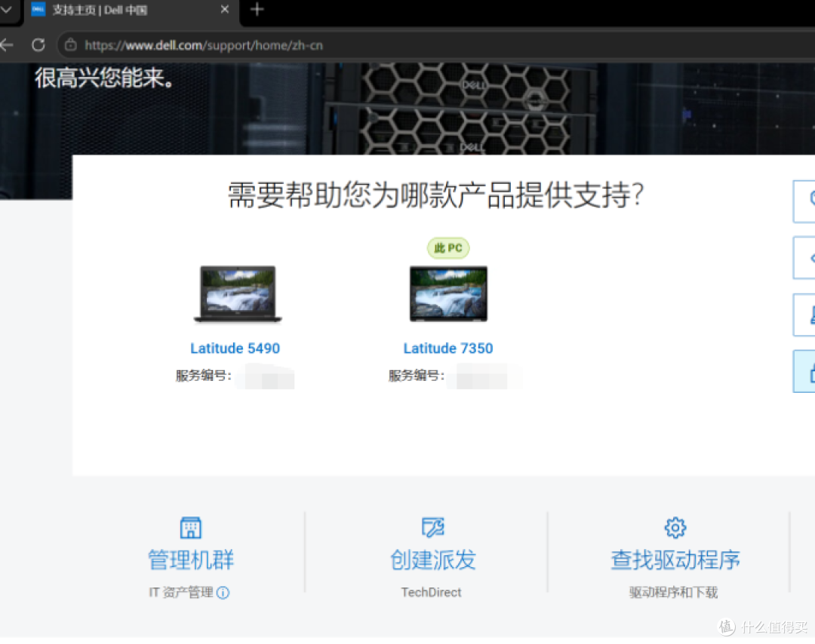Click the Latitude 7350 laptop image

click(x=448, y=293)
